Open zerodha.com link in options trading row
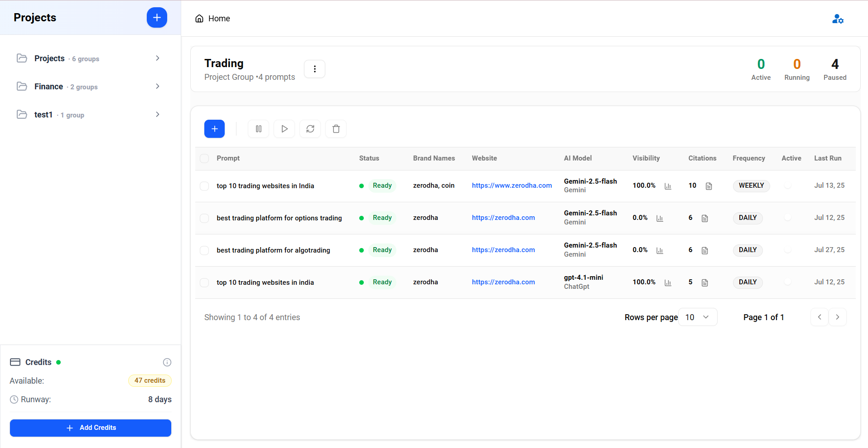Screen dimensions: 868x448 (503, 218)
